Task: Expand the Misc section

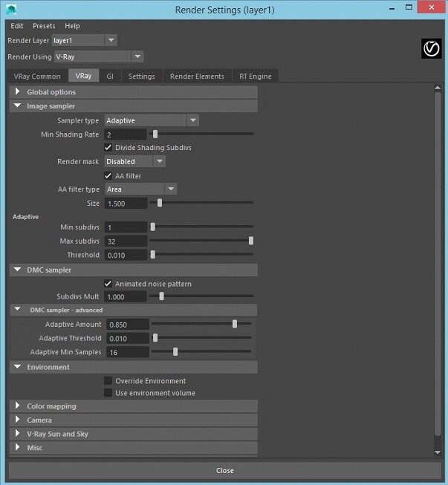Action: click(x=134, y=448)
